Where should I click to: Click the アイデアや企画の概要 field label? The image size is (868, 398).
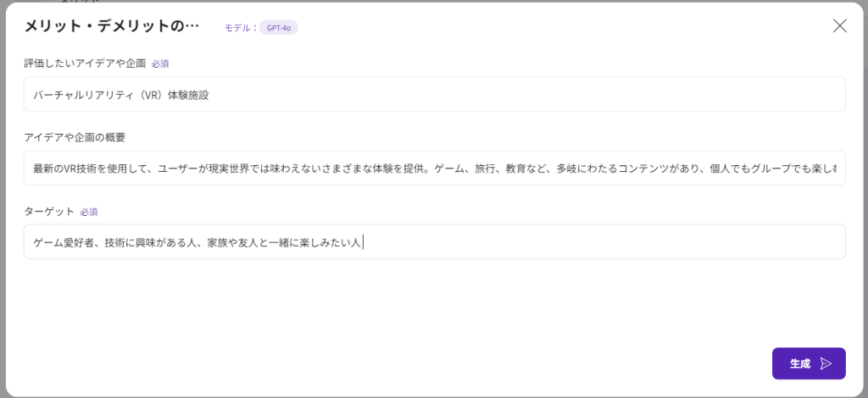pyautogui.click(x=75, y=137)
